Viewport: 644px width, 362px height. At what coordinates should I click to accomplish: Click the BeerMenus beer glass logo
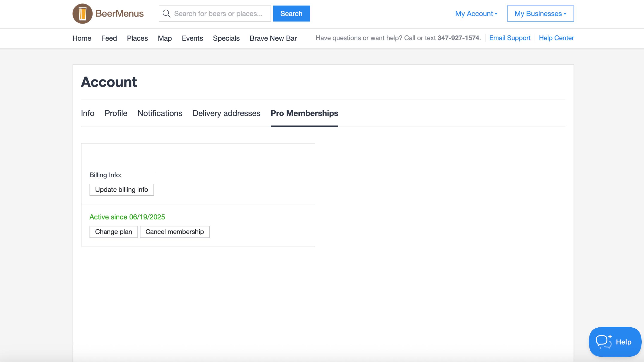(82, 14)
